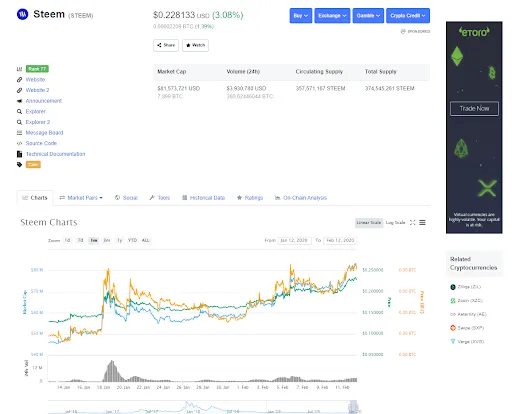Open the Explorer 2 link
The image size is (512, 414).
pyautogui.click(x=38, y=122)
